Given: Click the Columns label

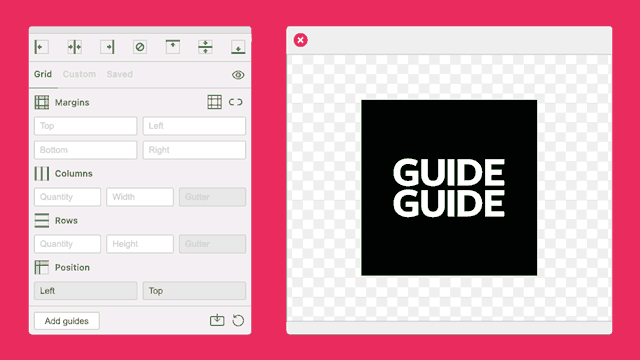Looking at the screenshot, I should [x=74, y=173].
